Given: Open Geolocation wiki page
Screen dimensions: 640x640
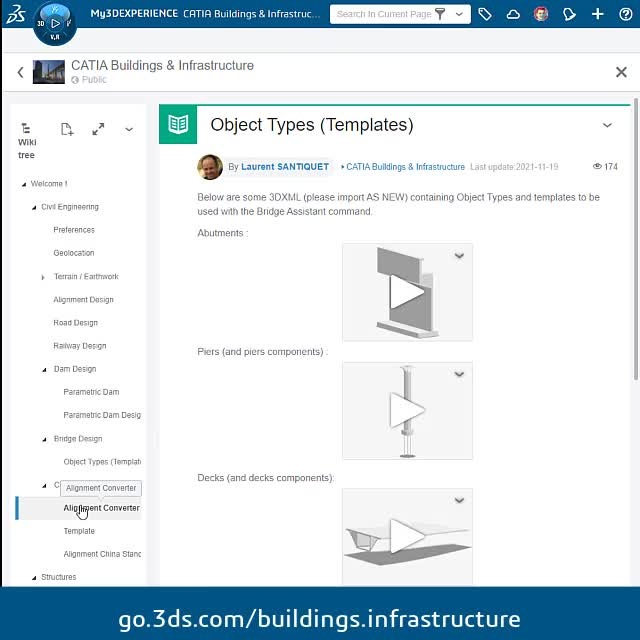Looking at the screenshot, I should click(x=73, y=253).
